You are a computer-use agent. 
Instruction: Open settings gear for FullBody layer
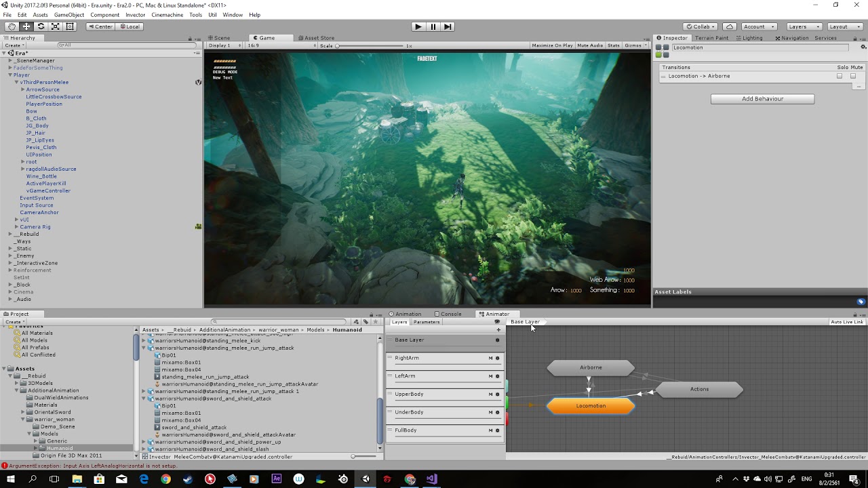[498, 430]
